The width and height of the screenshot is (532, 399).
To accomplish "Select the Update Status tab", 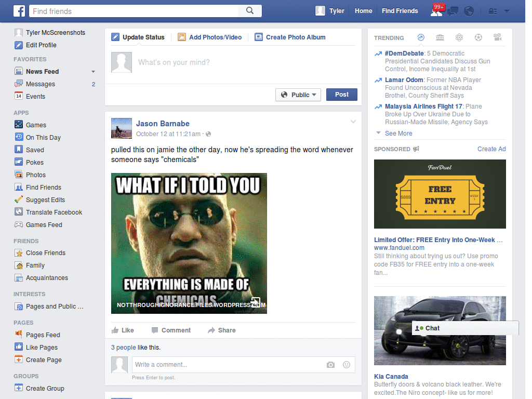I will [138, 37].
